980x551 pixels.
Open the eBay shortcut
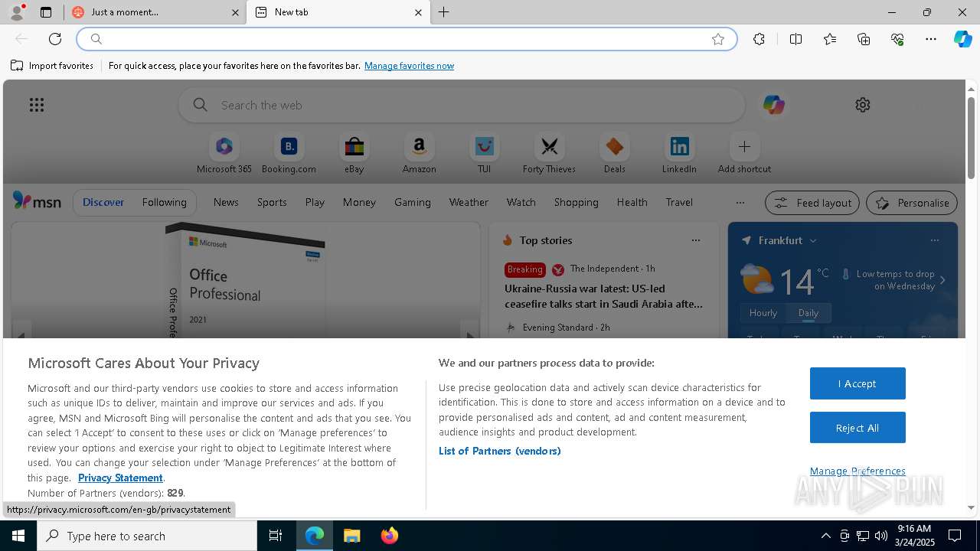tap(354, 154)
